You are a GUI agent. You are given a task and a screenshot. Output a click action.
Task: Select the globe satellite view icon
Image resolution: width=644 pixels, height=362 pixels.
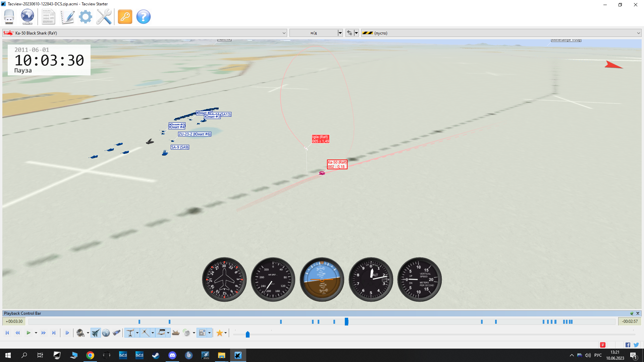(106, 333)
